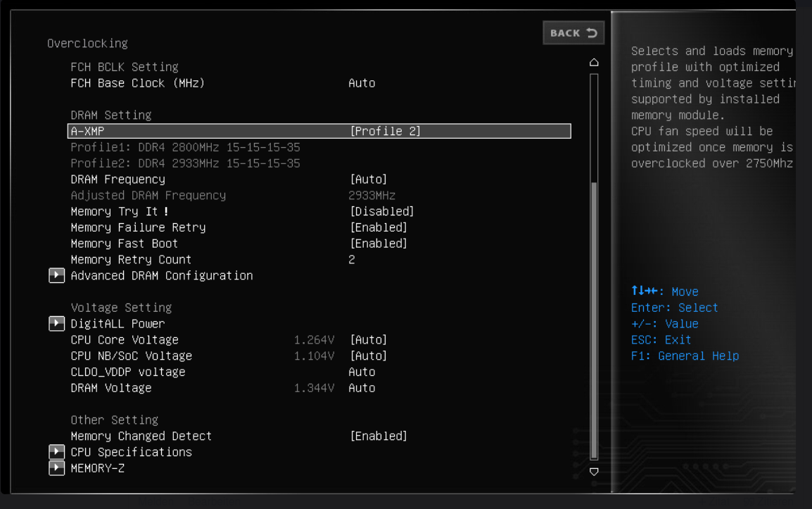Click the Overclocking page title

tap(87, 43)
